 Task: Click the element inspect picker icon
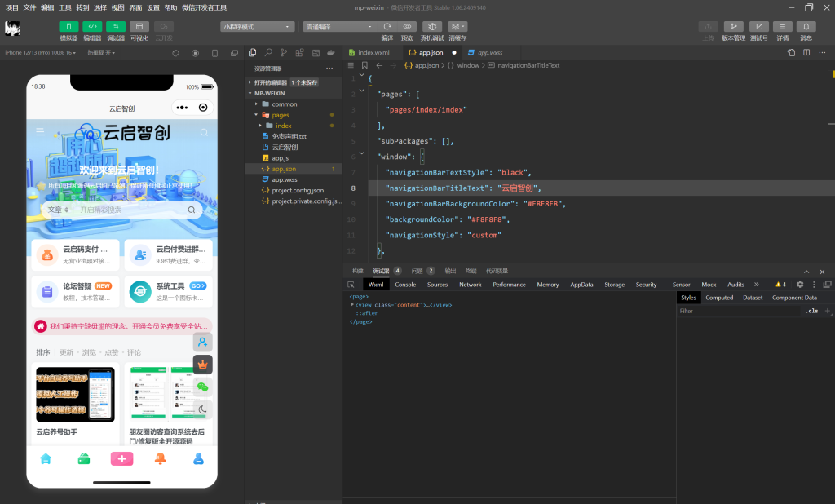(351, 285)
